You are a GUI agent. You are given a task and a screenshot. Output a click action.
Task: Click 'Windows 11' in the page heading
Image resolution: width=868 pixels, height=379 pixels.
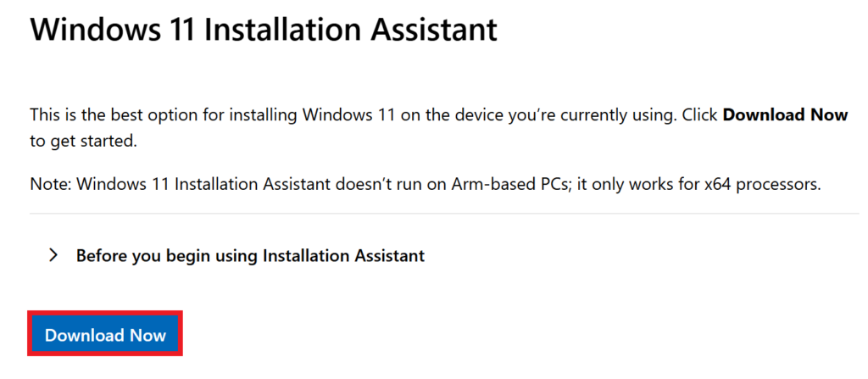point(113,29)
